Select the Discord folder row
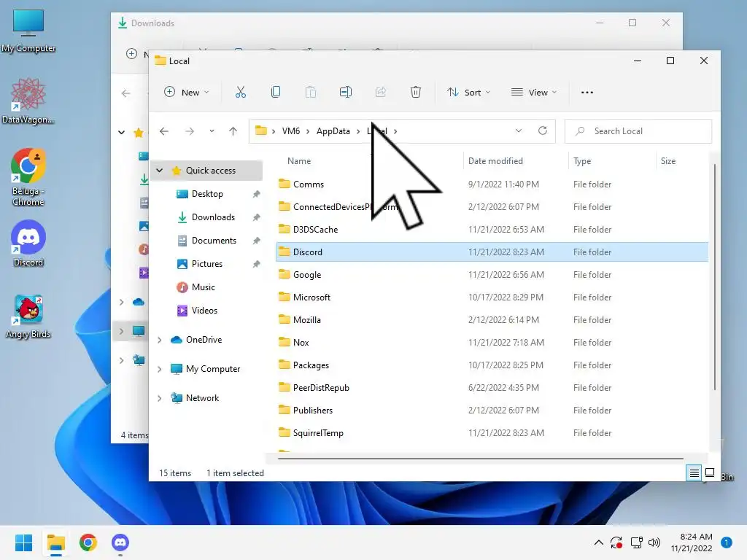Screen dimensions: 747x560 point(492,252)
